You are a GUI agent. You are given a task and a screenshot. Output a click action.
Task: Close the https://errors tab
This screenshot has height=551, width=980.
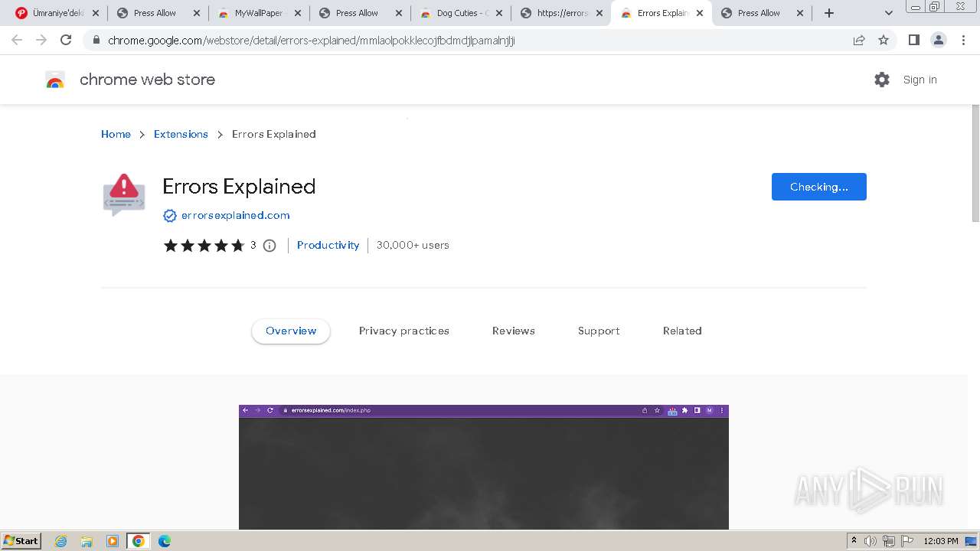click(599, 13)
